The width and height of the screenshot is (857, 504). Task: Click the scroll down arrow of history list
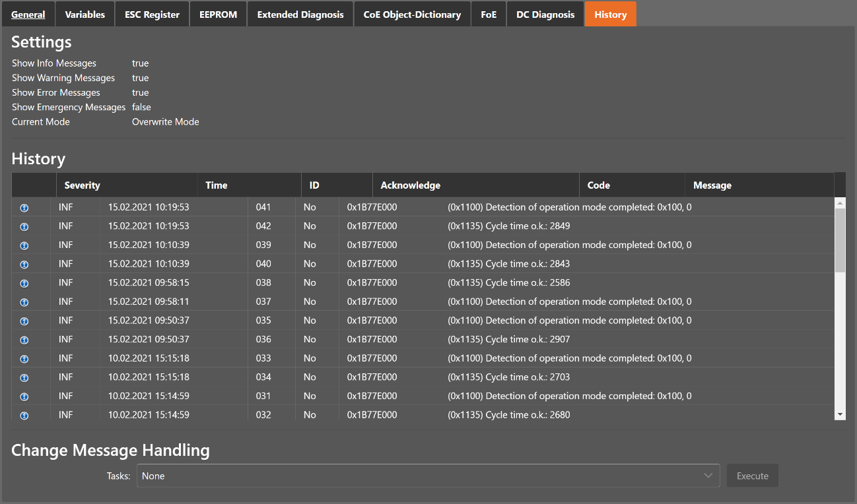(x=840, y=414)
